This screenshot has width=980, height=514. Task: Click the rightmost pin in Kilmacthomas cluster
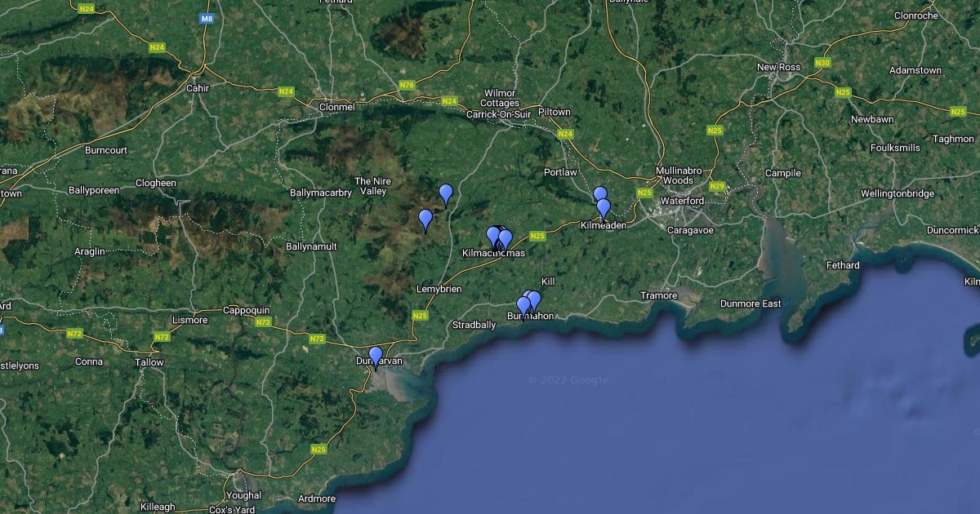click(506, 240)
